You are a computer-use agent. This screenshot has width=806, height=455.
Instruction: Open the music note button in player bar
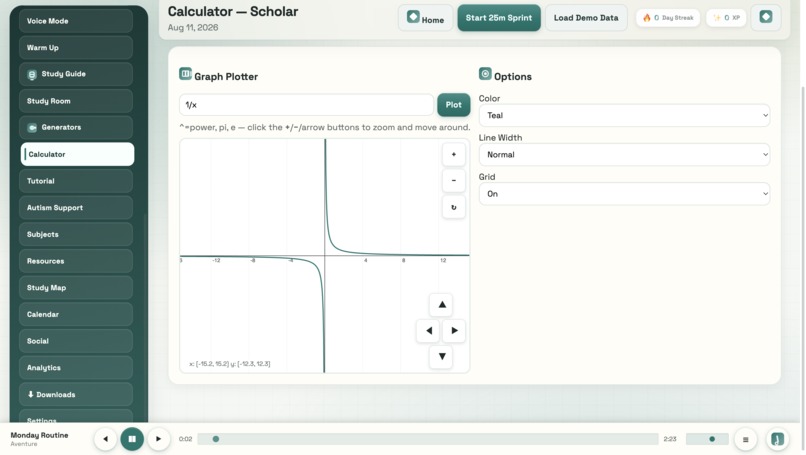coord(777,439)
